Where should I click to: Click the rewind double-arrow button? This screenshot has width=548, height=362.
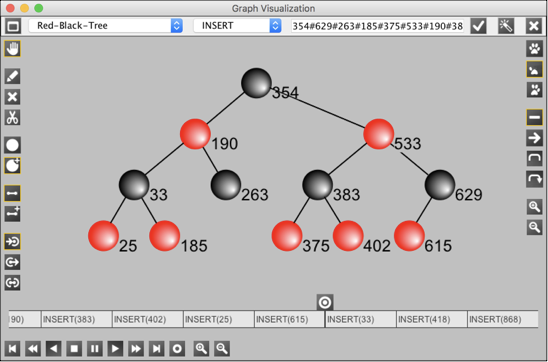(x=33, y=348)
